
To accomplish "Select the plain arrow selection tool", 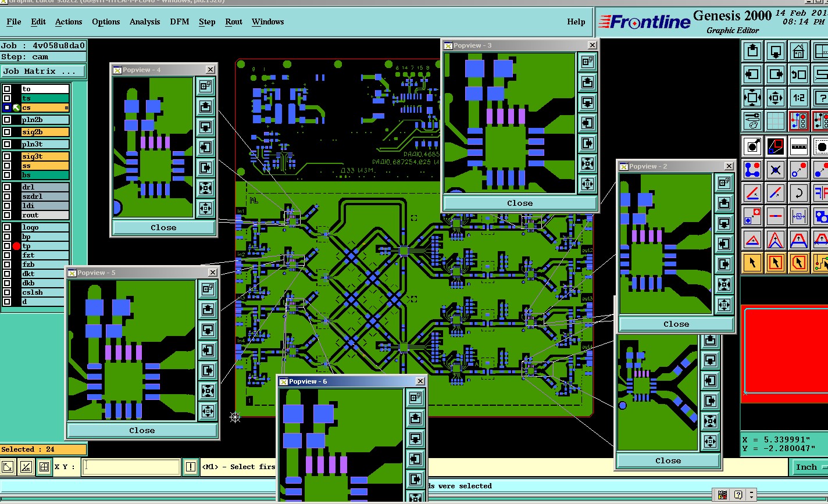I will pos(753,263).
